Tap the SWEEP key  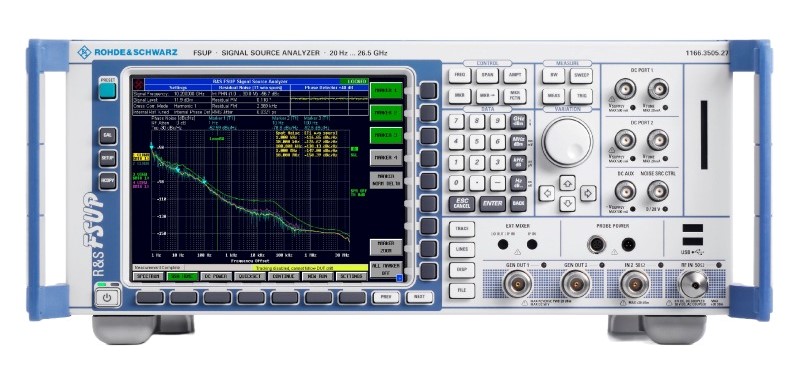(581, 76)
